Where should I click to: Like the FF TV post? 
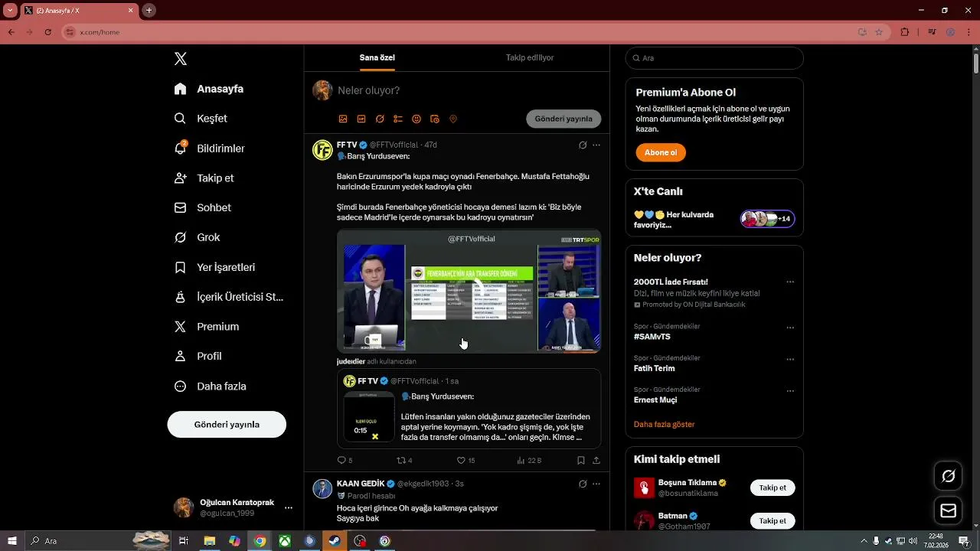pyautogui.click(x=465, y=461)
